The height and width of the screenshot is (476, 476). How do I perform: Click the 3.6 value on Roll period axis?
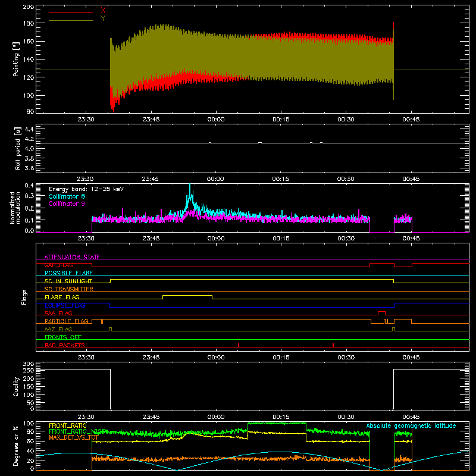coord(29,168)
